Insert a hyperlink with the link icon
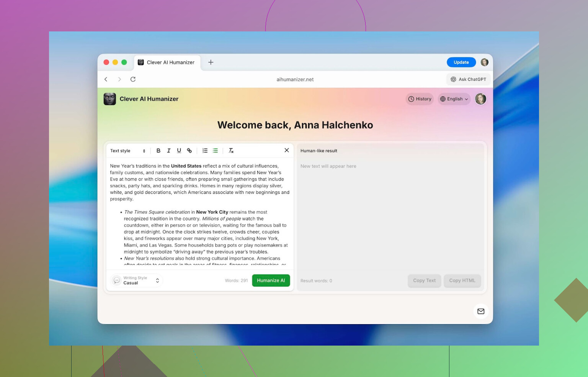The image size is (588, 377). [x=189, y=151]
